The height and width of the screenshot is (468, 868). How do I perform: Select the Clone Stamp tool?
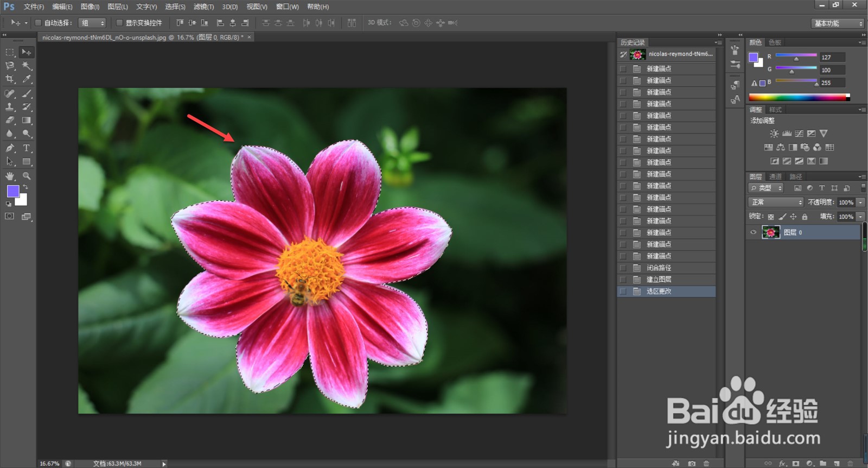[x=10, y=107]
